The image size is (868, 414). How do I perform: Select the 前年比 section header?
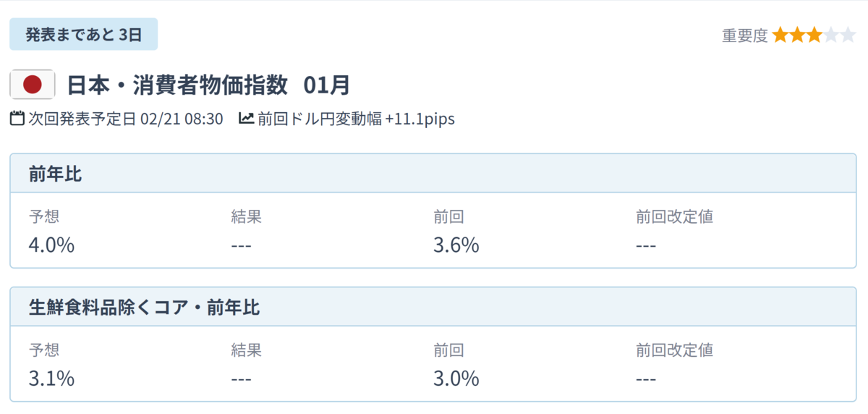(433, 174)
